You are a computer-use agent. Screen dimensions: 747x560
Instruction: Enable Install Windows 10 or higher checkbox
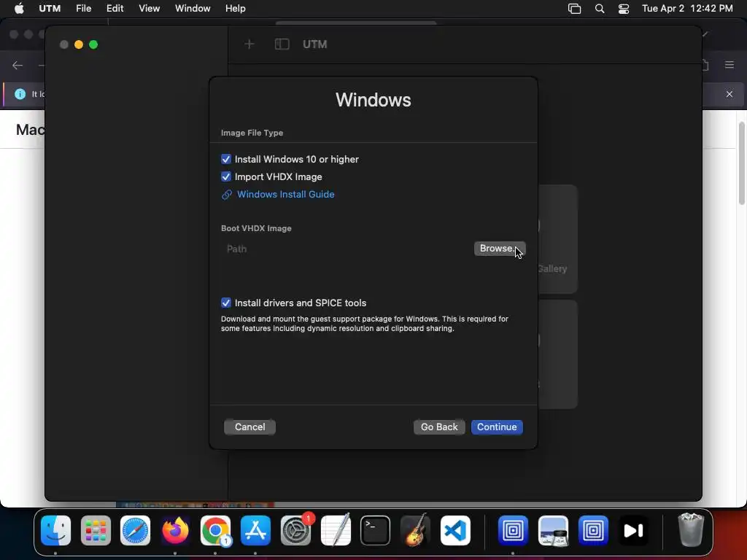coord(226,159)
